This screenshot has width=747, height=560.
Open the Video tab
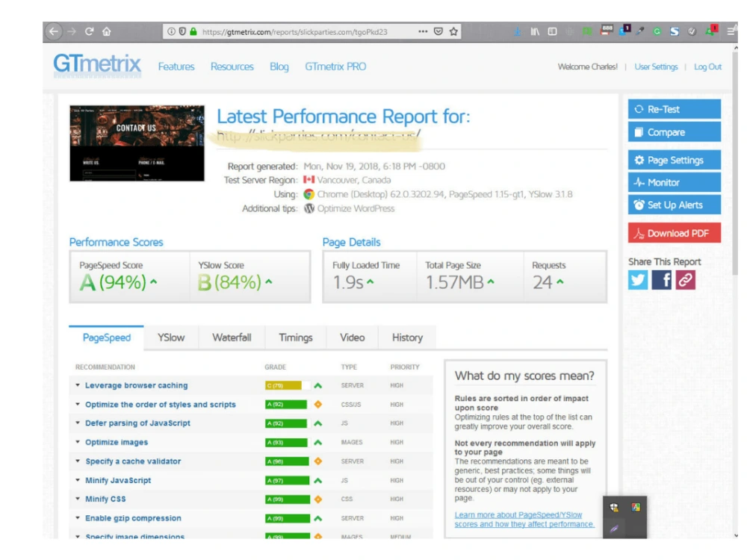(352, 337)
